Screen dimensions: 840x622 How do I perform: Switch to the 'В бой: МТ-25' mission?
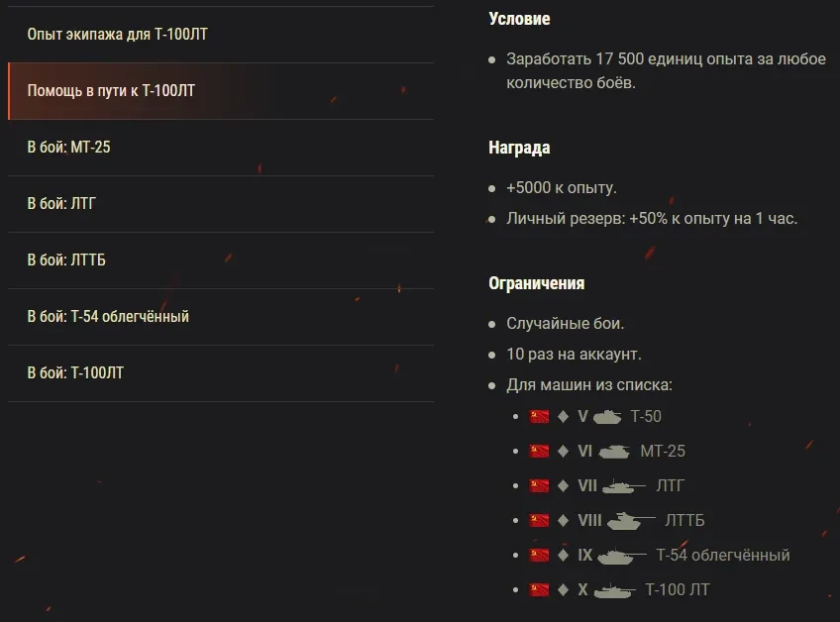pyautogui.click(x=67, y=148)
